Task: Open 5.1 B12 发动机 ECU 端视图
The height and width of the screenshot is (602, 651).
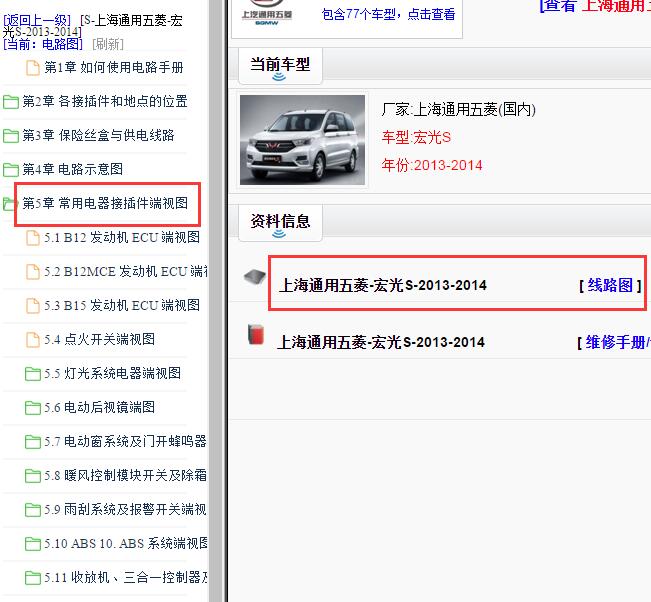Action: [x=122, y=237]
